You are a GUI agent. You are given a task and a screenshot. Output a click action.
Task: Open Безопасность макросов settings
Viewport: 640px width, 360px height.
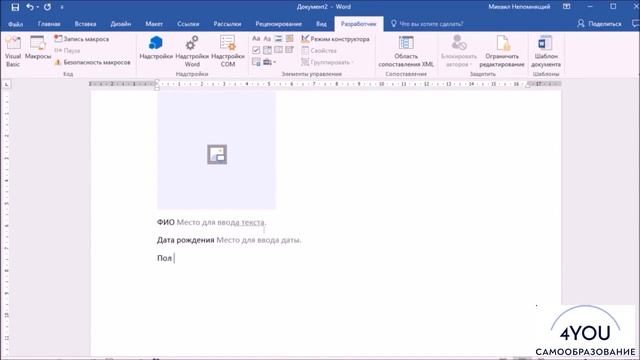pos(92,62)
